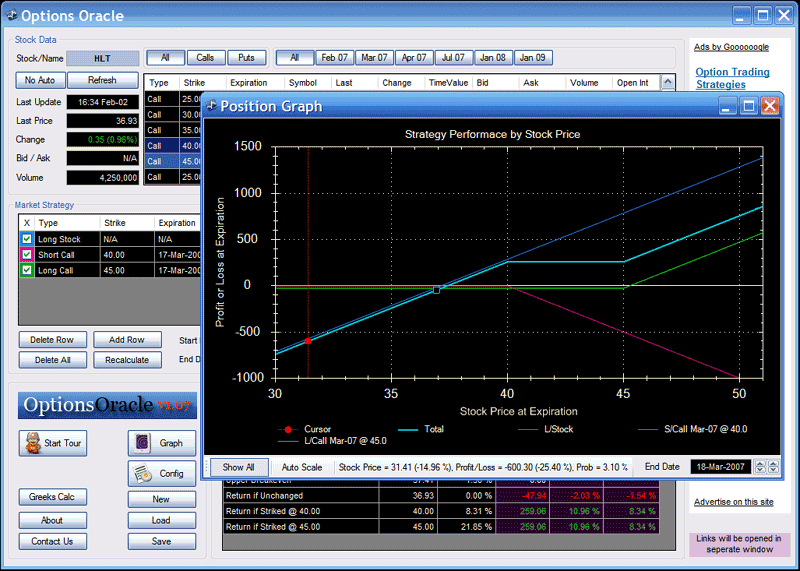Click the OptionsOracle v1.07 logo banner
Viewport: 800px width, 571px height.
[x=107, y=405]
